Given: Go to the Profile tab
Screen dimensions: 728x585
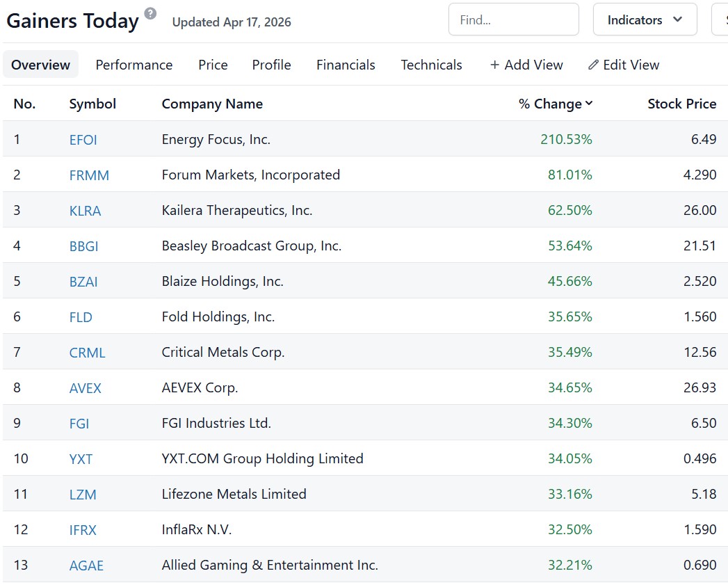Looking at the screenshot, I should (271, 65).
